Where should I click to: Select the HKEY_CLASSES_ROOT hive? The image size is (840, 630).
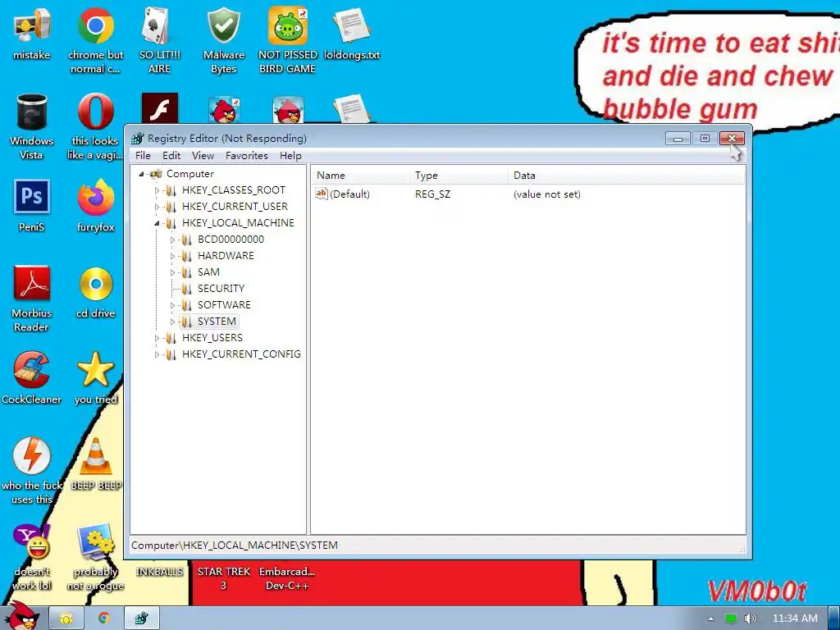tap(234, 190)
